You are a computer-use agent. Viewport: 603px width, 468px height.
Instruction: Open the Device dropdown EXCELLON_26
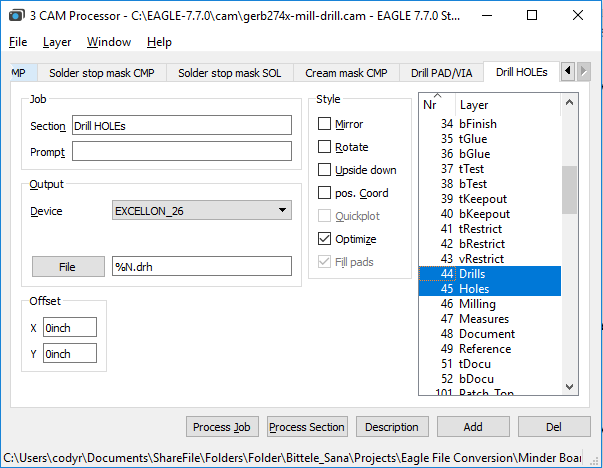(201, 211)
